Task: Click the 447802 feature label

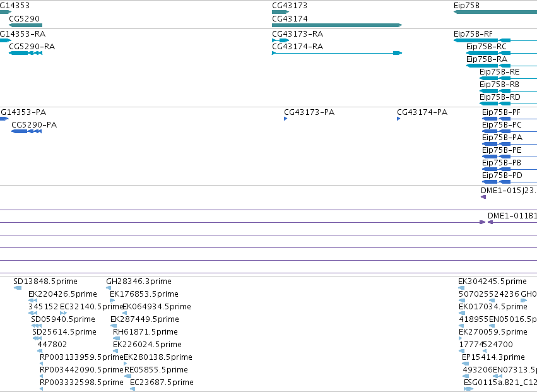Action: 52,345
